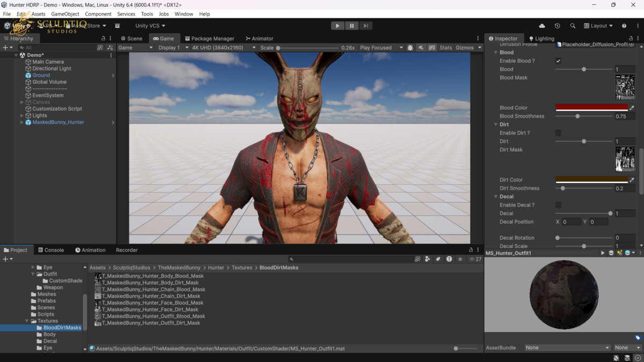Adjust the Game view Scale slider

click(x=308, y=48)
